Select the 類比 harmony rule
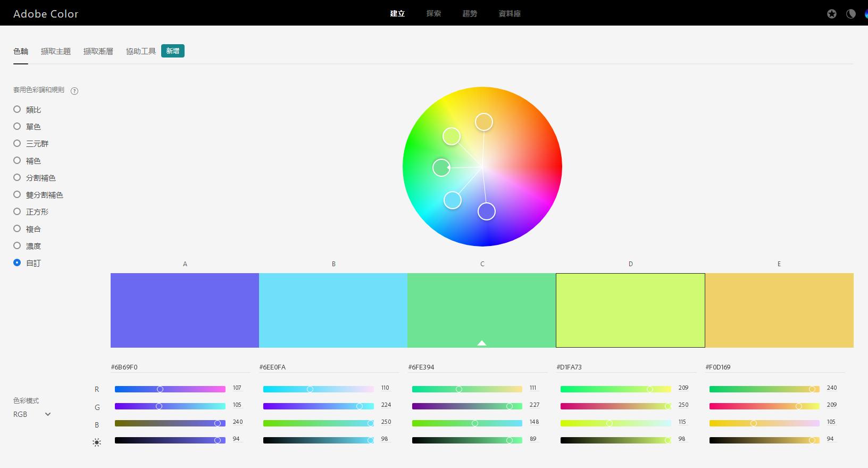Image resolution: width=868 pixels, height=468 pixels. pyautogui.click(x=17, y=109)
